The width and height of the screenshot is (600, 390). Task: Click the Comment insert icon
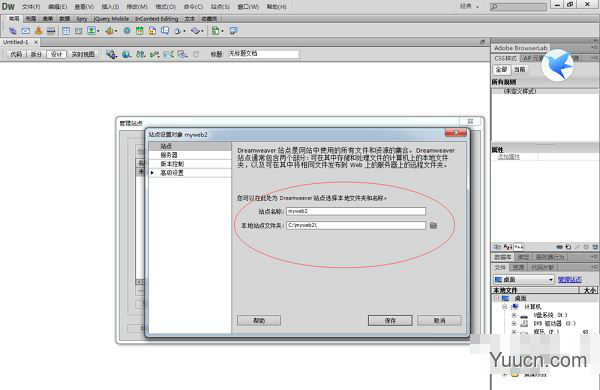coord(165,31)
